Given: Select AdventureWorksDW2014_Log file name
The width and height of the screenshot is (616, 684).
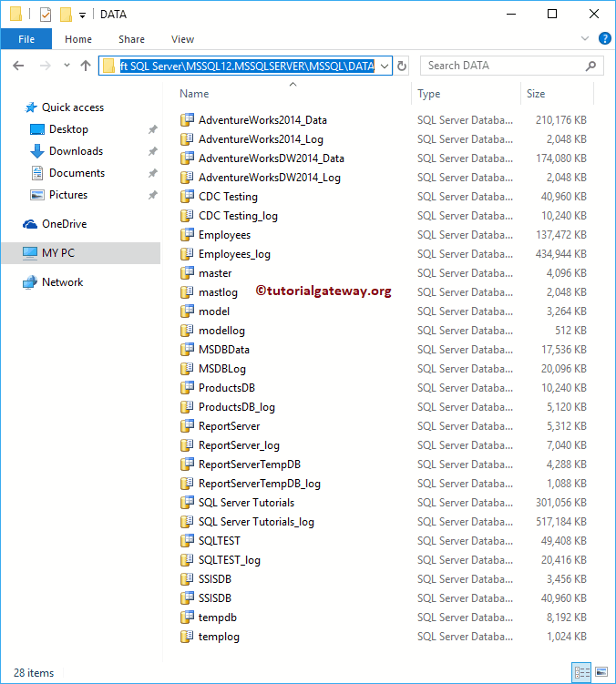Looking at the screenshot, I should (x=270, y=178).
